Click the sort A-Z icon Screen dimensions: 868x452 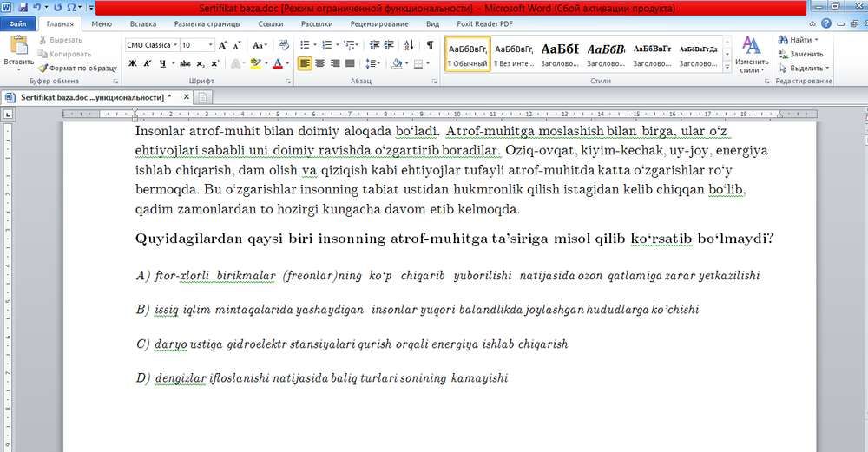pos(409,45)
